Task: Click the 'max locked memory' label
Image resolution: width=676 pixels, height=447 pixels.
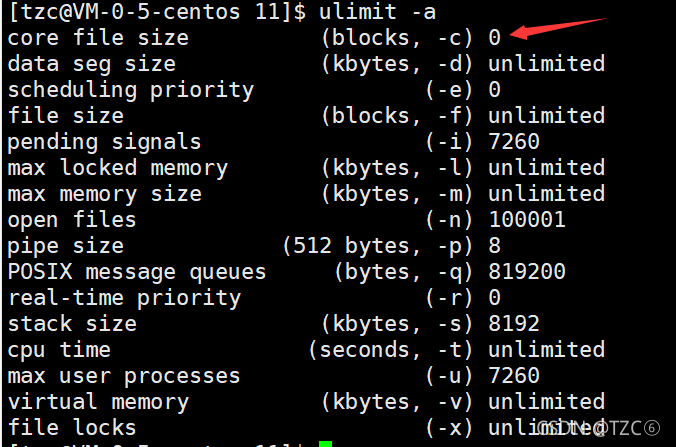Action: click(118, 168)
